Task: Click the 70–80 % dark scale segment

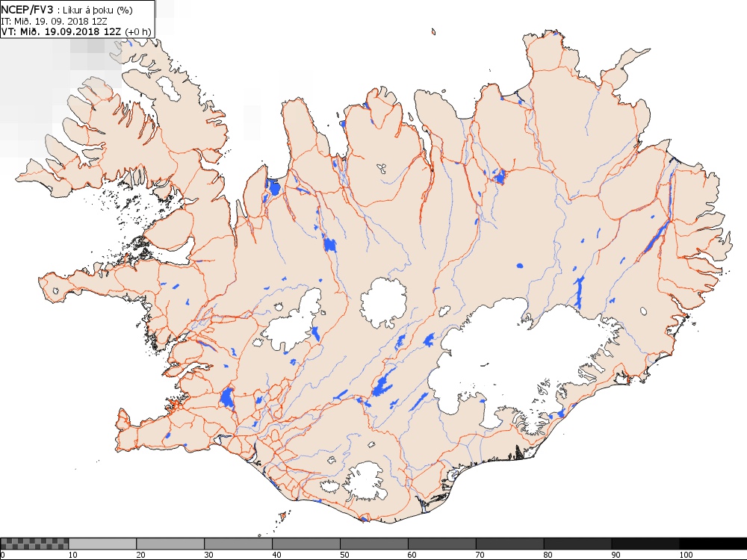Action: point(509,544)
